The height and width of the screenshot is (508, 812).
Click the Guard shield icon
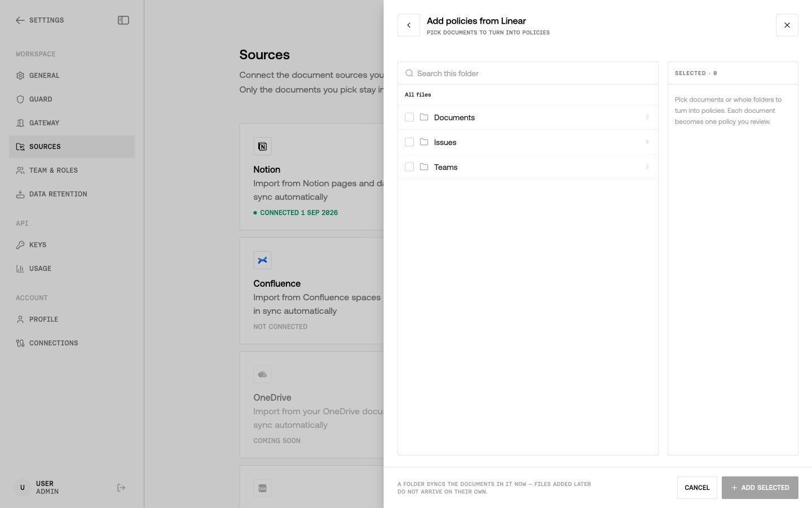click(x=20, y=99)
